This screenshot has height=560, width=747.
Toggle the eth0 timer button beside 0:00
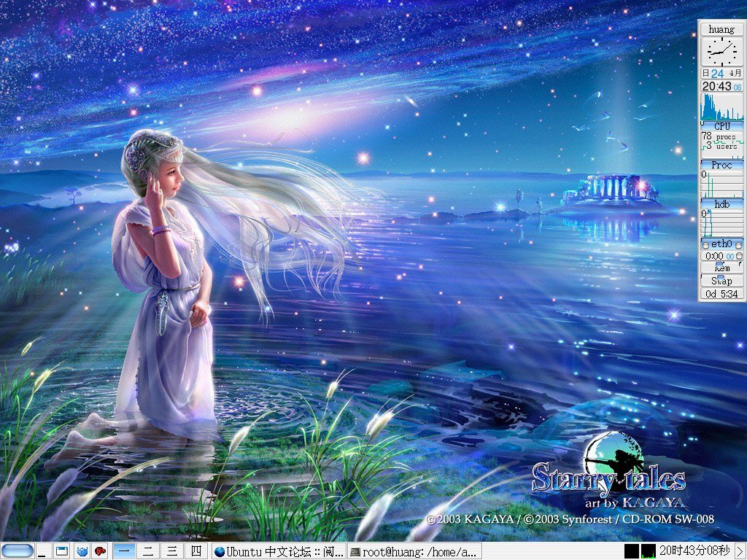739,256
